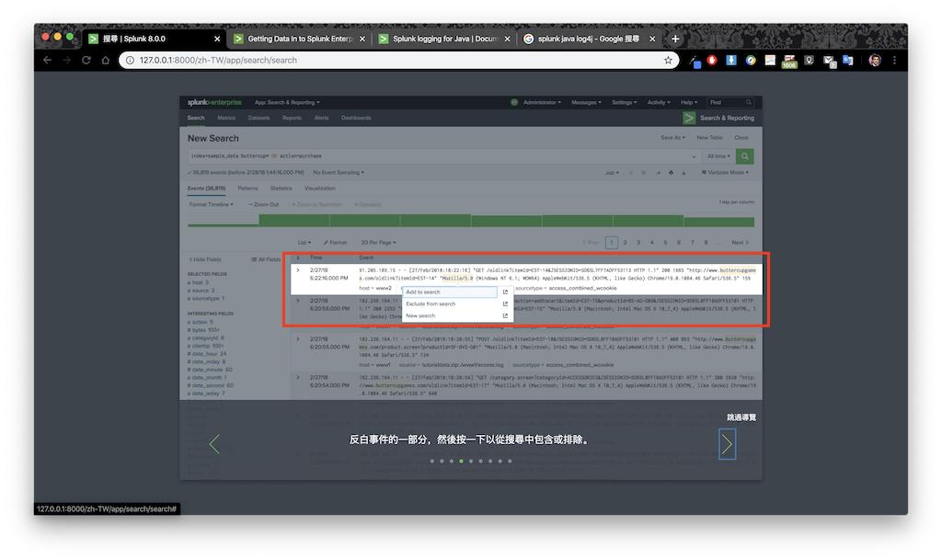This screenshot has width=942, height=560.
Task: Open the No Event Sampling dropdown
Action: 339,173
